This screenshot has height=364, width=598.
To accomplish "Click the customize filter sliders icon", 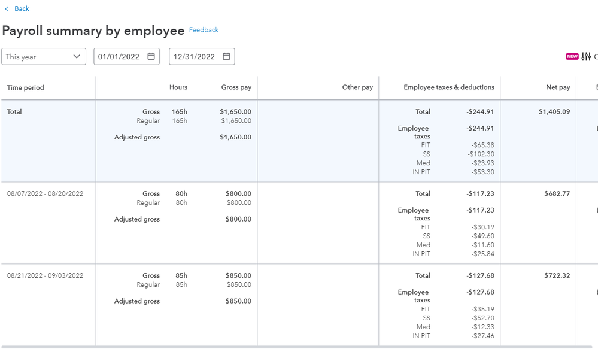I will [587, 56].
